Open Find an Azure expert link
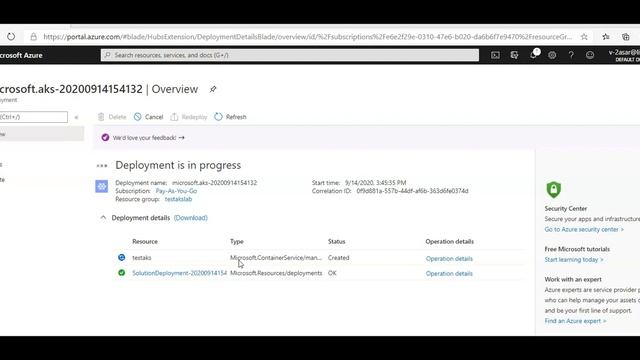The height and width of the screenshot is (360, 640). (x=576, y=321)
